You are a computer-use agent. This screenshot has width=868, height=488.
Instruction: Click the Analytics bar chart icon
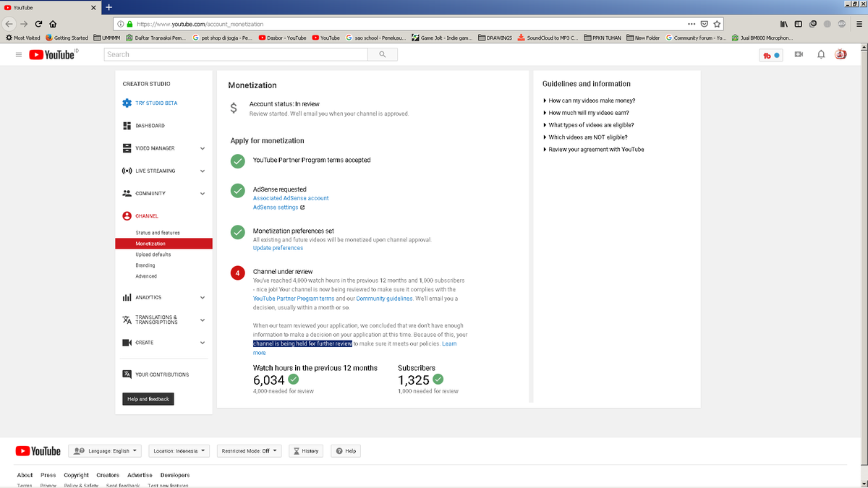point(127,297)
